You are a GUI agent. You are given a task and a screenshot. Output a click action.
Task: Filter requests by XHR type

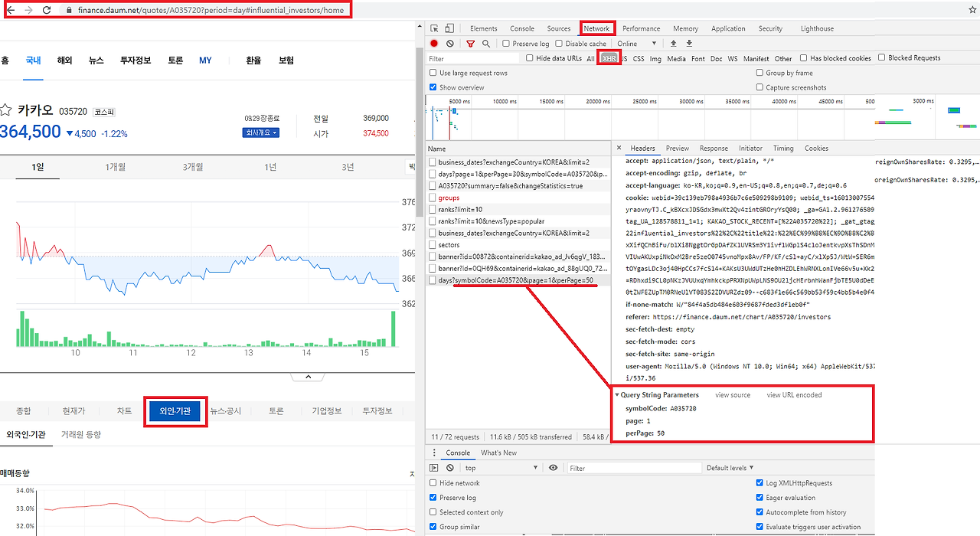[x=609, y=58]
